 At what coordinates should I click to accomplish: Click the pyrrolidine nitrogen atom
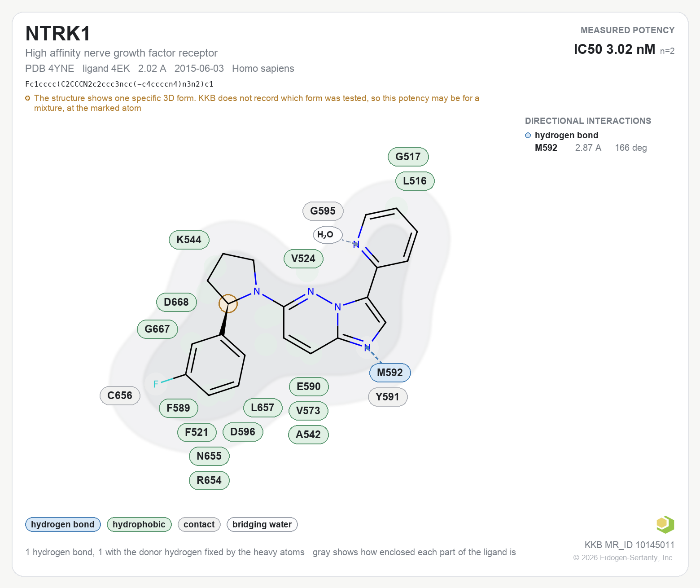pos(257,291)
